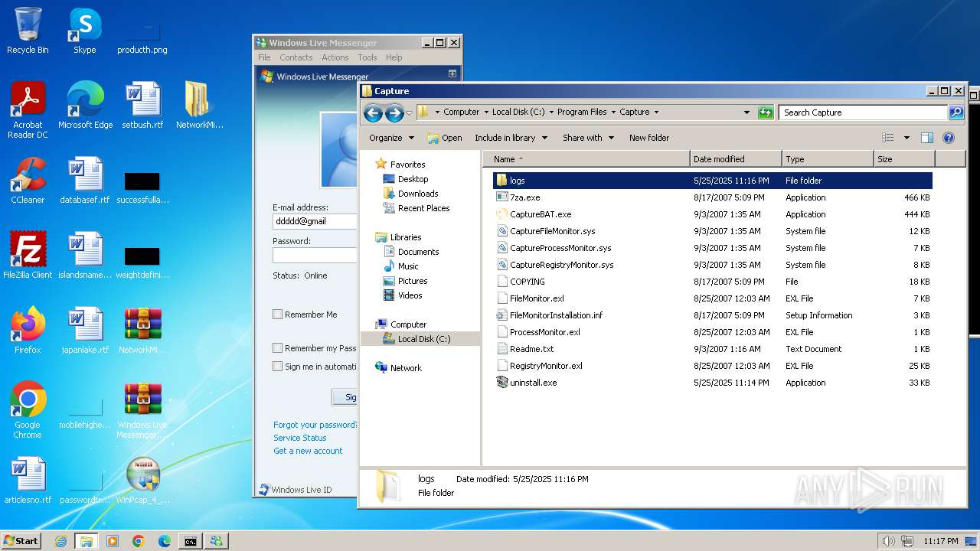Toggle Remember my Password checkbox
Viewport: 980px width, 551px height.
click(278, 348)
